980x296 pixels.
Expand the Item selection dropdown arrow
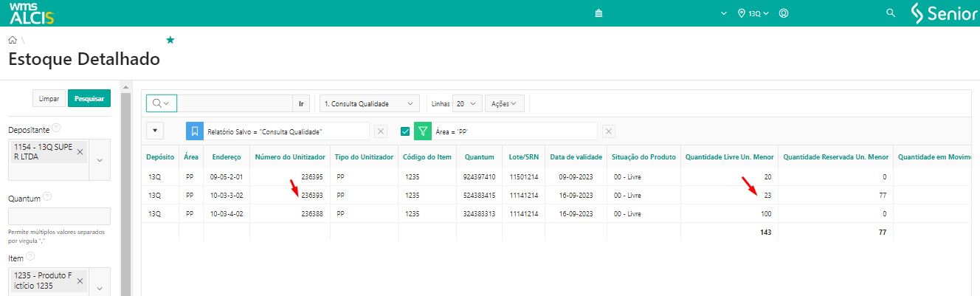tap(99, 287)
